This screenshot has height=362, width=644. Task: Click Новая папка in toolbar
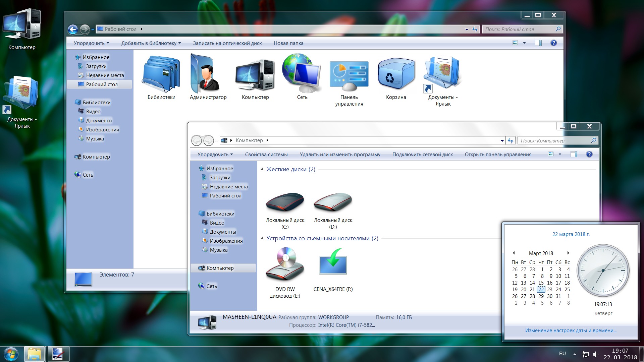point(288,43)
